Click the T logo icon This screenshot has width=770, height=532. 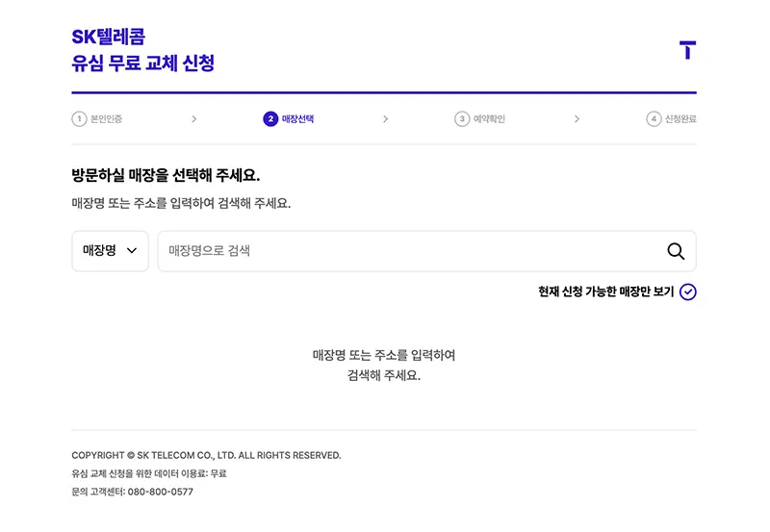(687, 50)
